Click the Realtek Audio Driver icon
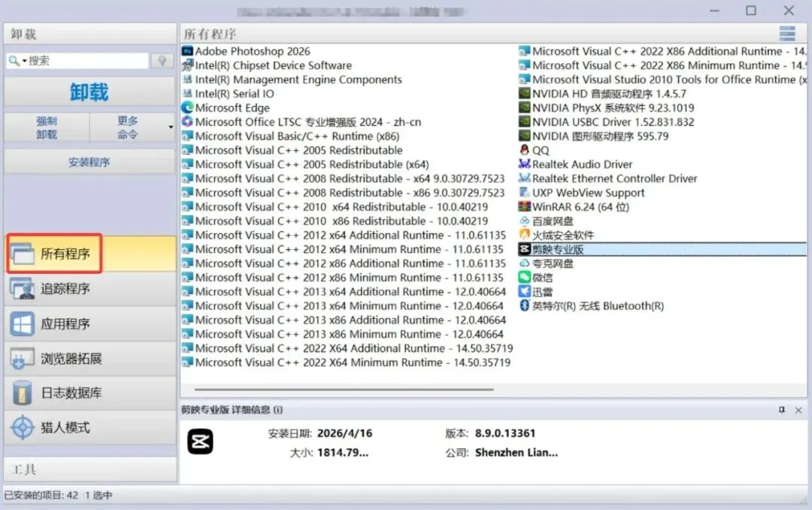 coord(525,164)
